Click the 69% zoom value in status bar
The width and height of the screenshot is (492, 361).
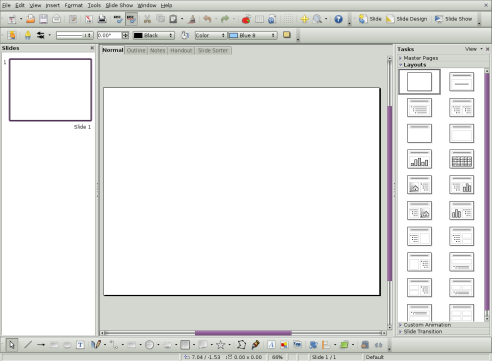(277, 357)
